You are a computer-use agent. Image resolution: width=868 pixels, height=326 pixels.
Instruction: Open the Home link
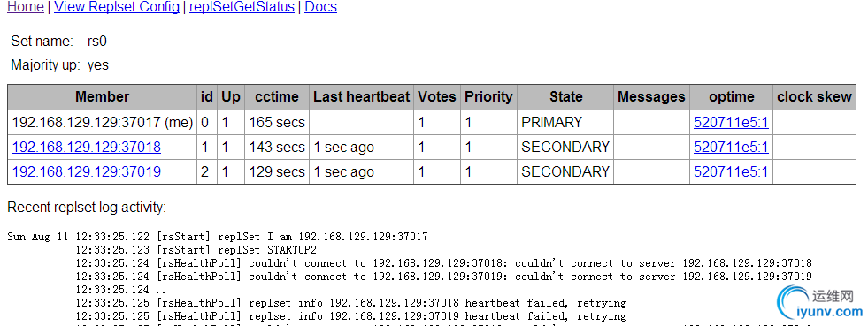[26, 7]
